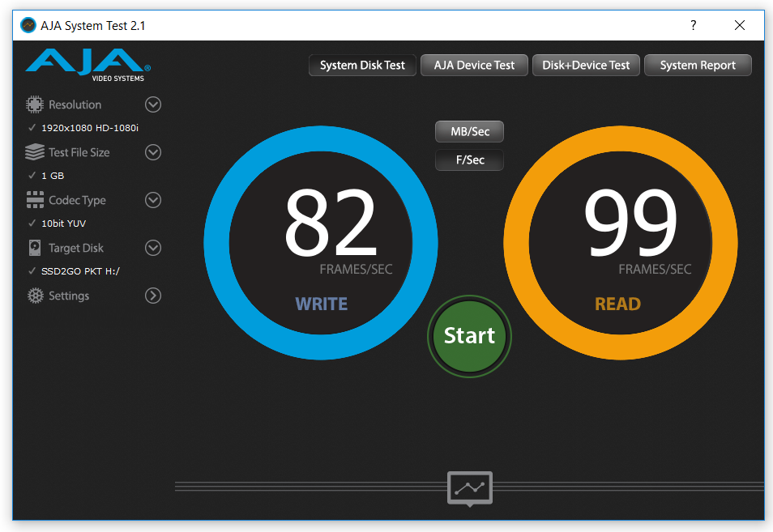Select the 1920x1080 HD-1080i resolution entry

[x=90, y=128]
